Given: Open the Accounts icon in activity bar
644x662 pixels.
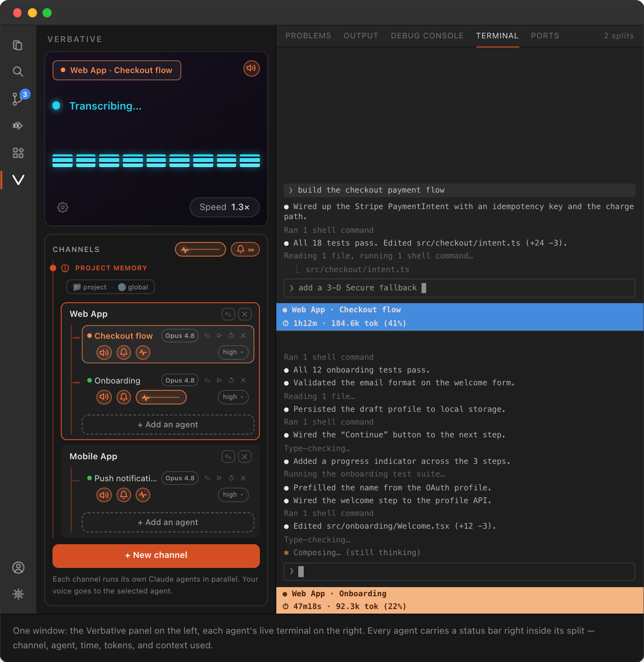Looking at the screenshot, I should [18, 567].
